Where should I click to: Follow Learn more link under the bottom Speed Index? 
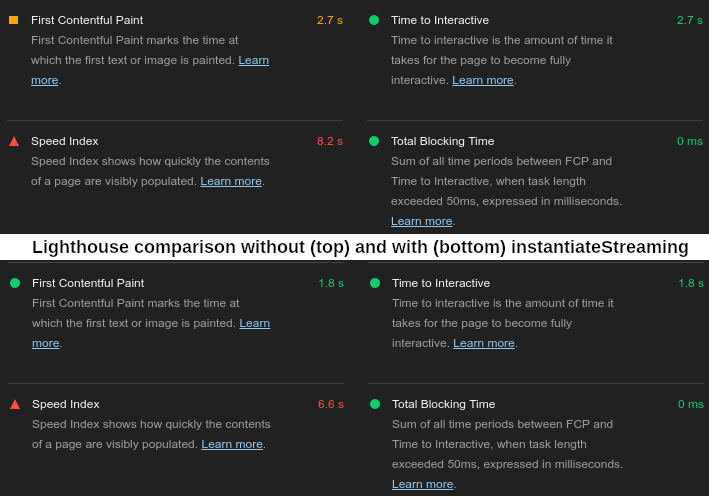(232, 444)
